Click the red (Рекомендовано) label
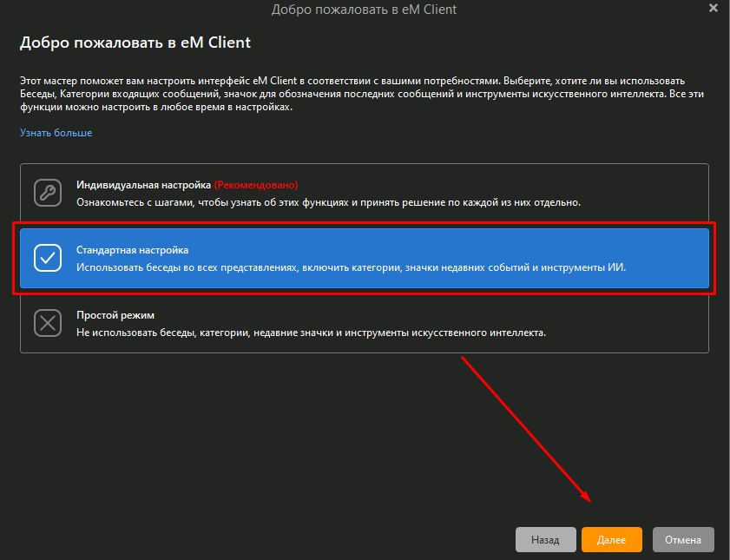The width and height of the screenshot is (730, 560). click(x=256, y=185)
